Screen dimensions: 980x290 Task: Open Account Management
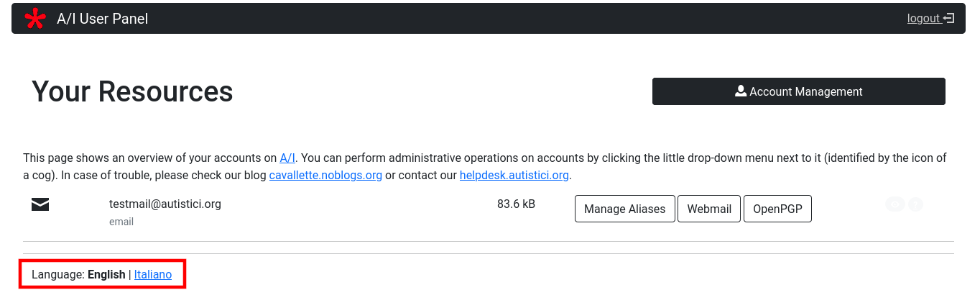click(x=798, y=91)
